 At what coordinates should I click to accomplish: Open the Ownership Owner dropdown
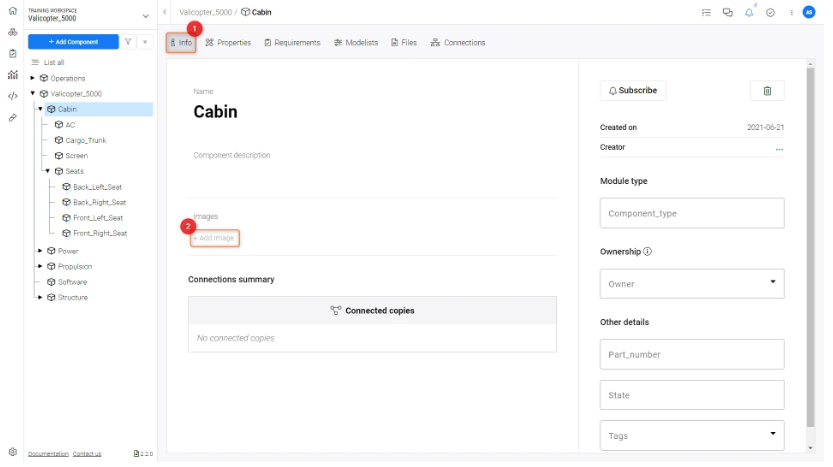692,284
